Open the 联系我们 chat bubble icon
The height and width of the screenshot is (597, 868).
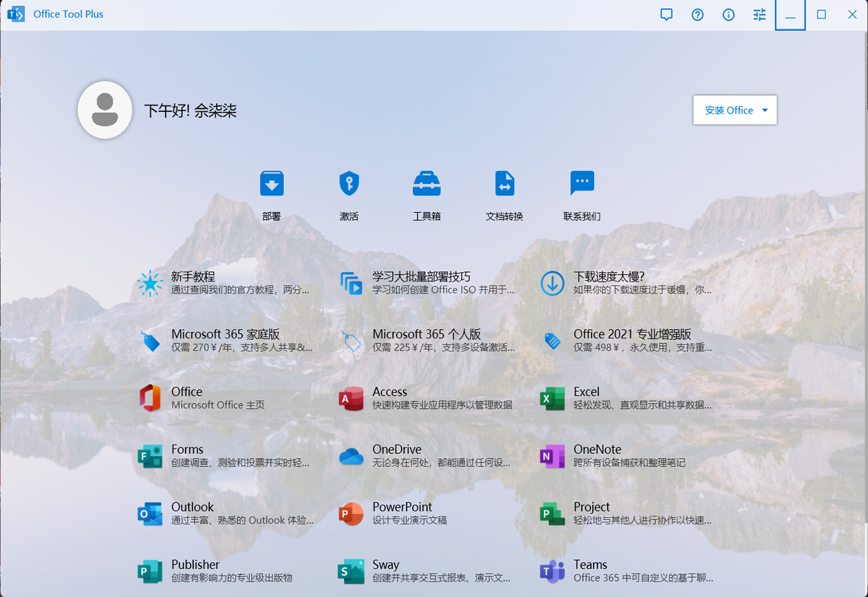coord(582,183)
